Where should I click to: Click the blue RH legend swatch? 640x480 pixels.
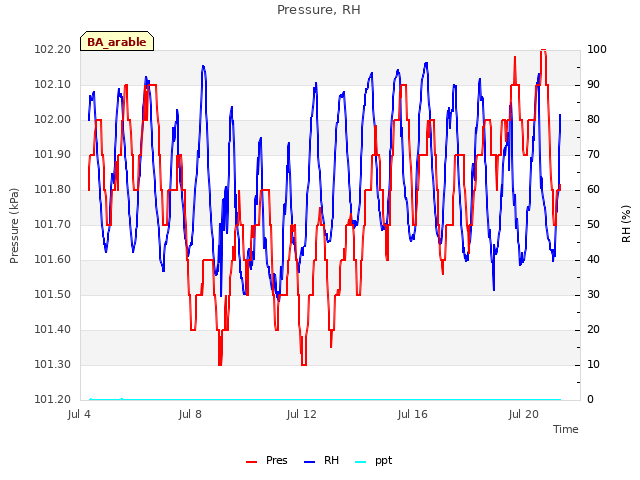pos(310,462)
